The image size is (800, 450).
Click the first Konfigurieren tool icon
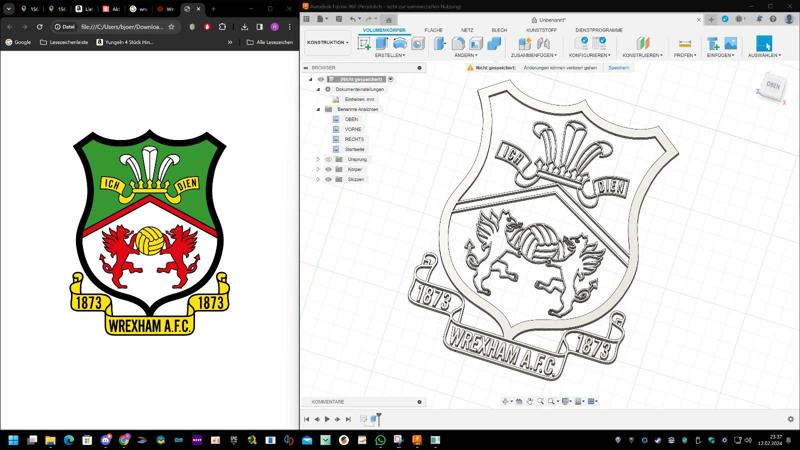581,43
